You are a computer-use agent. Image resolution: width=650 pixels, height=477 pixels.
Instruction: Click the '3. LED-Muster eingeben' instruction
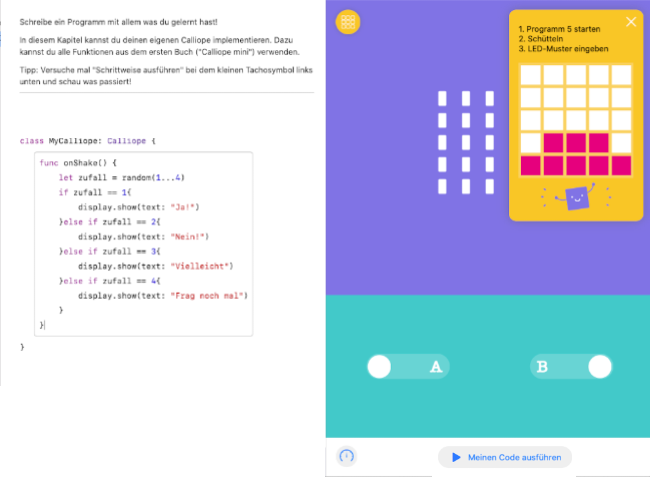(563, 49)
